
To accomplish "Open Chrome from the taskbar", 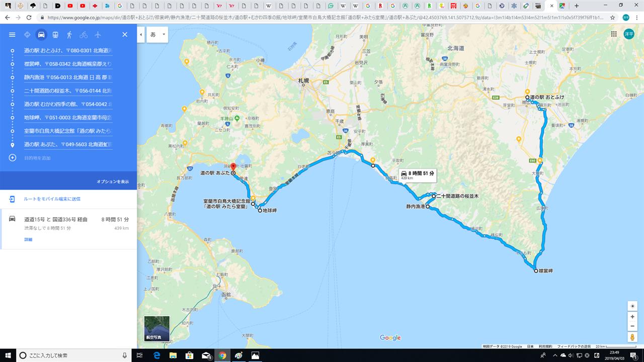I will [x=222, y=355].
